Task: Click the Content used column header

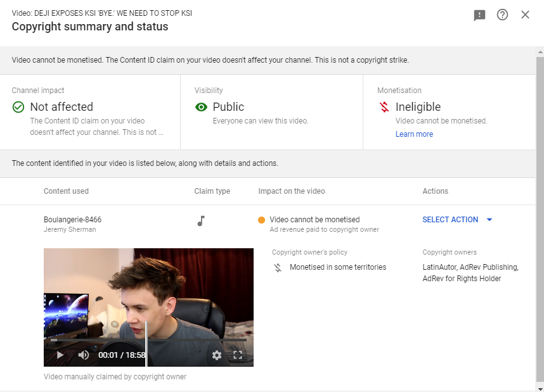Action: pos(66,191)
